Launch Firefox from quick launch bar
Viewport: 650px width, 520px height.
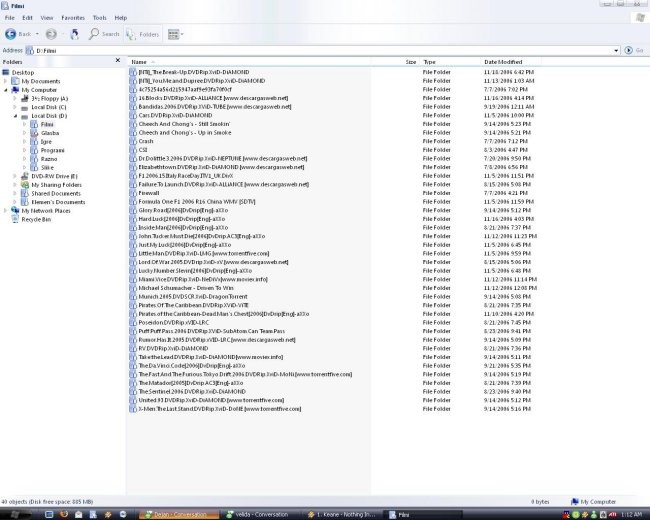(x=64, y=515)
